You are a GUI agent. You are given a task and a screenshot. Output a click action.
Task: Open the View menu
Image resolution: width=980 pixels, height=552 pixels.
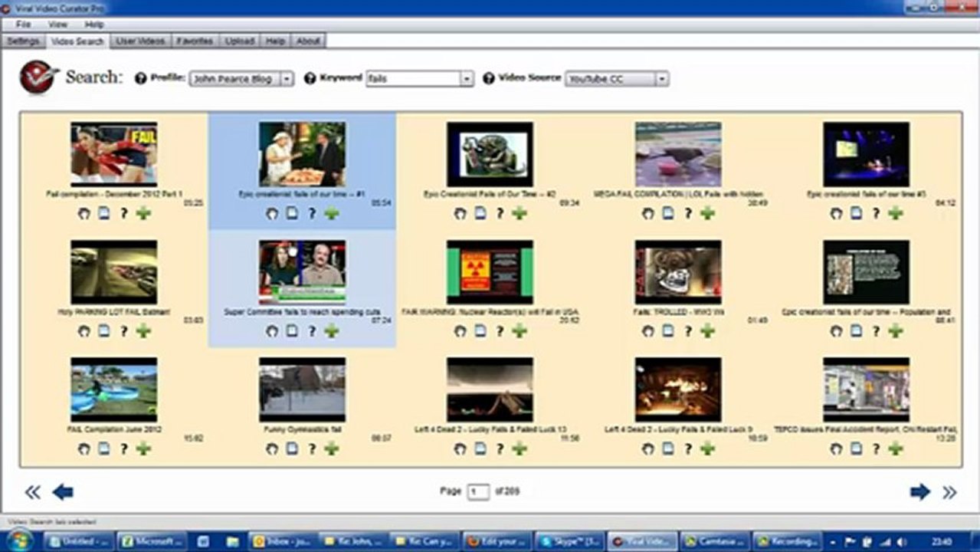58,25
